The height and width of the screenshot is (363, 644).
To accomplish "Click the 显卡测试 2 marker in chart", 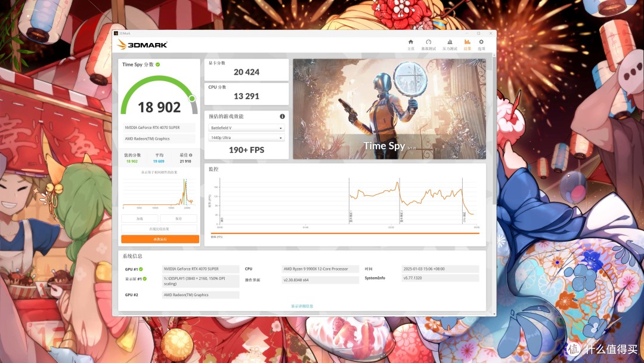I will pos(401,217).
